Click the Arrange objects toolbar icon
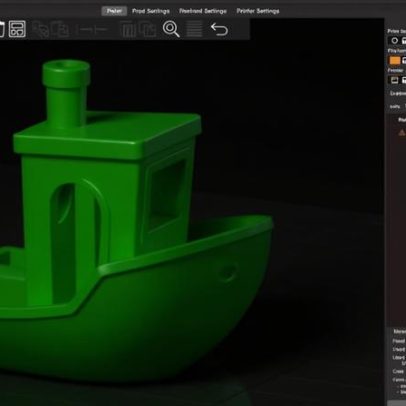Image resolution: width=406 pixels, height=406 pixels. pos(17,29)
